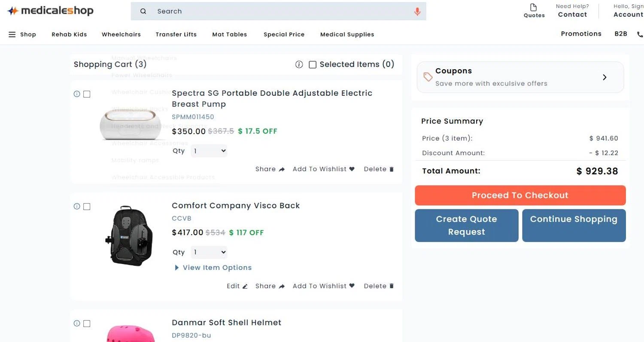The image size is (644, 342).
Task: Click Create Quote Request button
Action: tap(466, 226)
